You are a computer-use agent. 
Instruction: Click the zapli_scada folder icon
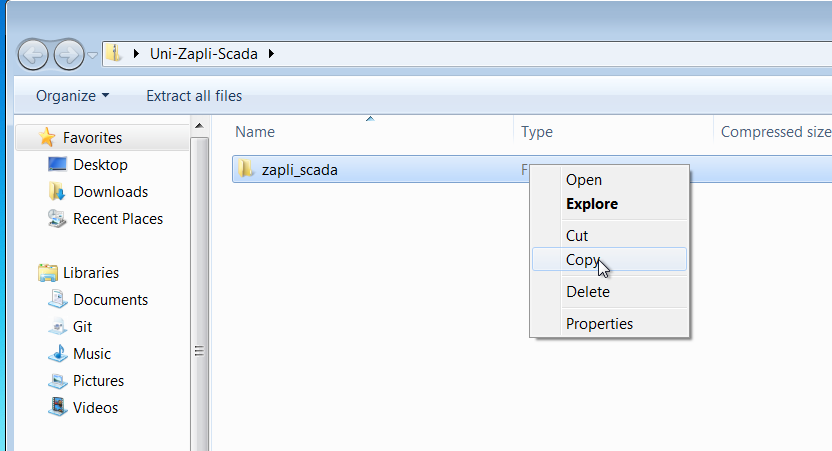pyautogui.click(x=246, y=170)
